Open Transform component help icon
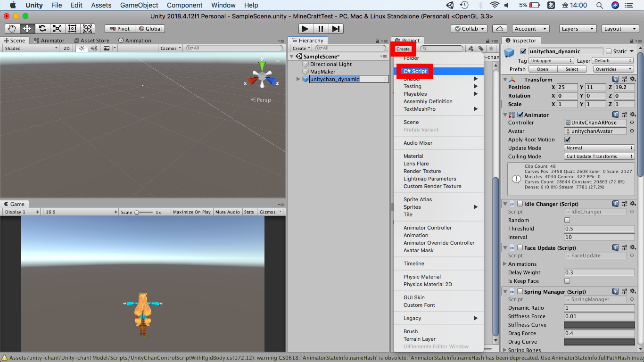The height and width of the screenshot is (362, 644). 615,79
